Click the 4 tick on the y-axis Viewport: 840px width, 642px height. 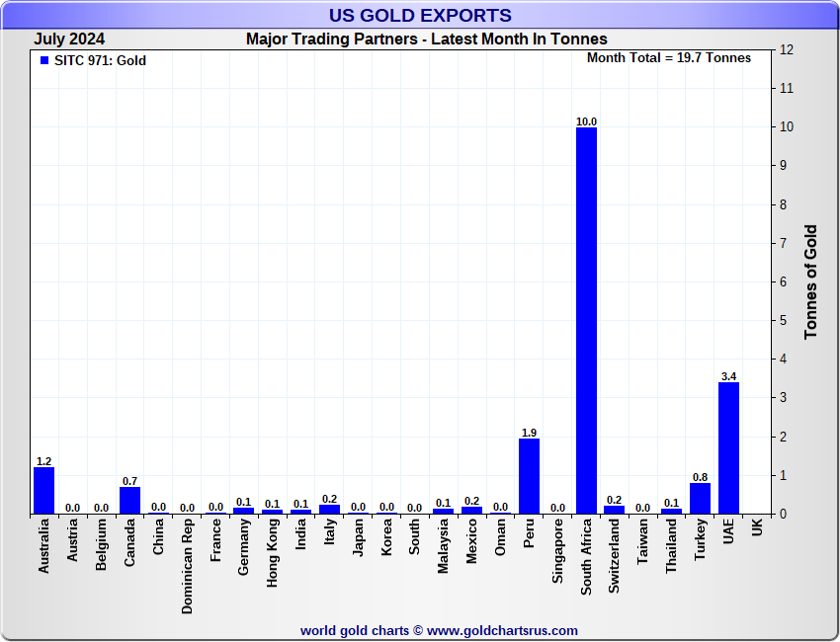[784, 360]
